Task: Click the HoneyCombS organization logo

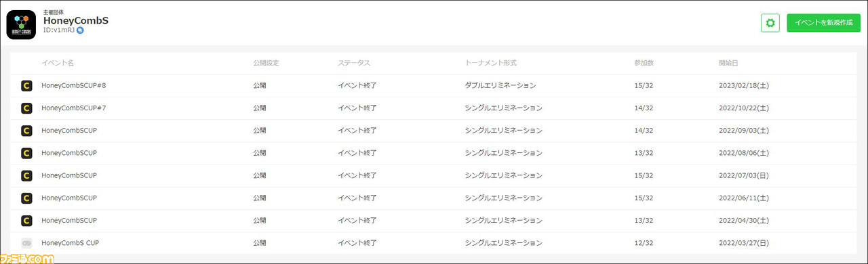Action: tap(21, 25)
